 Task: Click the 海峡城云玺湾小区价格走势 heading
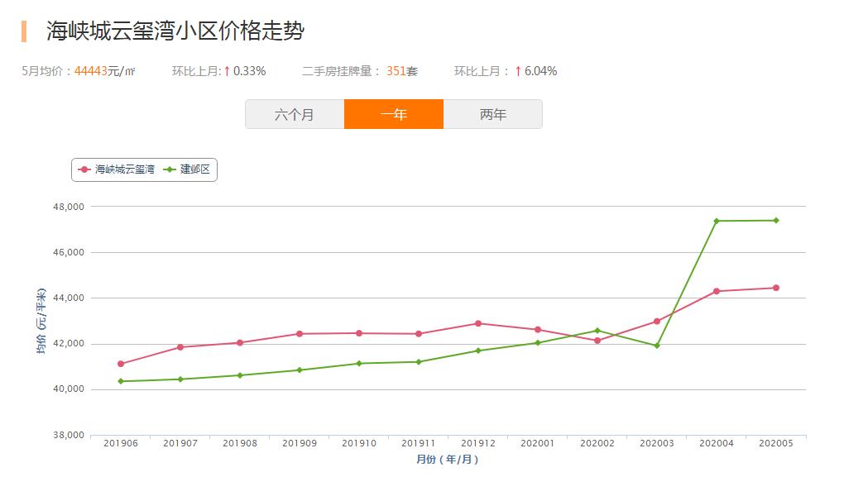tap(175, 31)
